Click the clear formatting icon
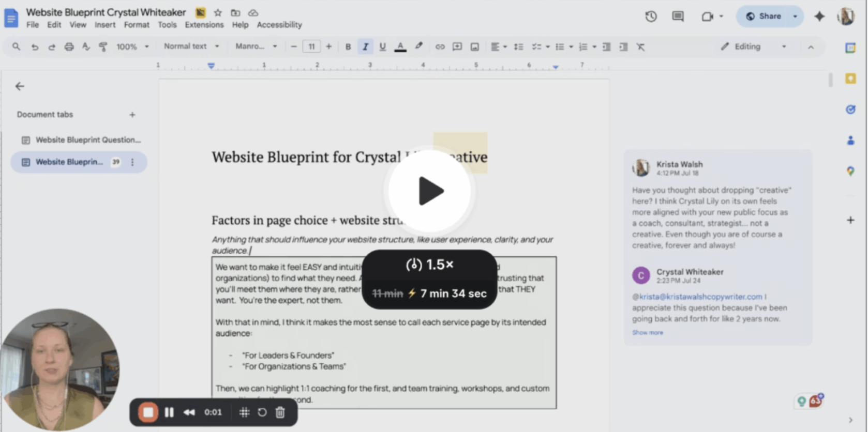 point(640,47)
